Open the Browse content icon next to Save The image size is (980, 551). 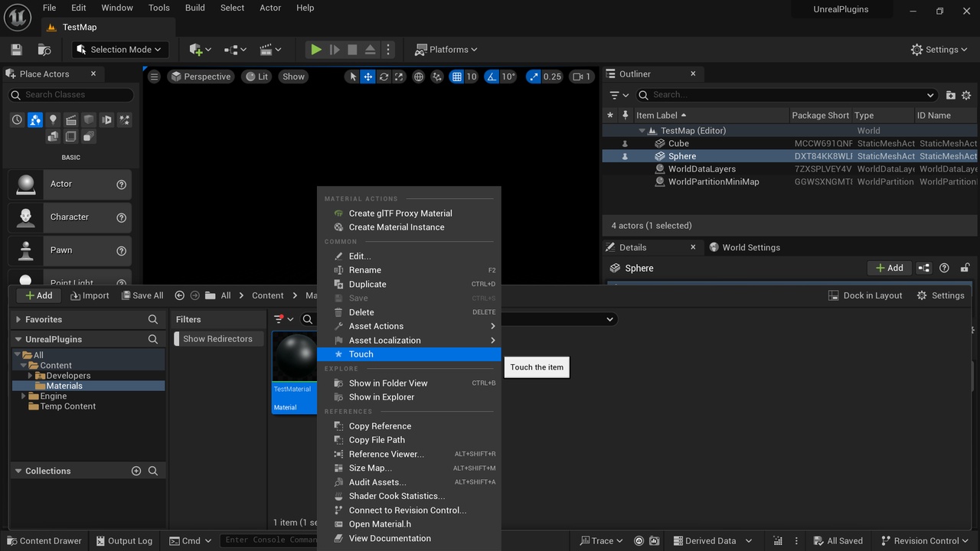44,50
